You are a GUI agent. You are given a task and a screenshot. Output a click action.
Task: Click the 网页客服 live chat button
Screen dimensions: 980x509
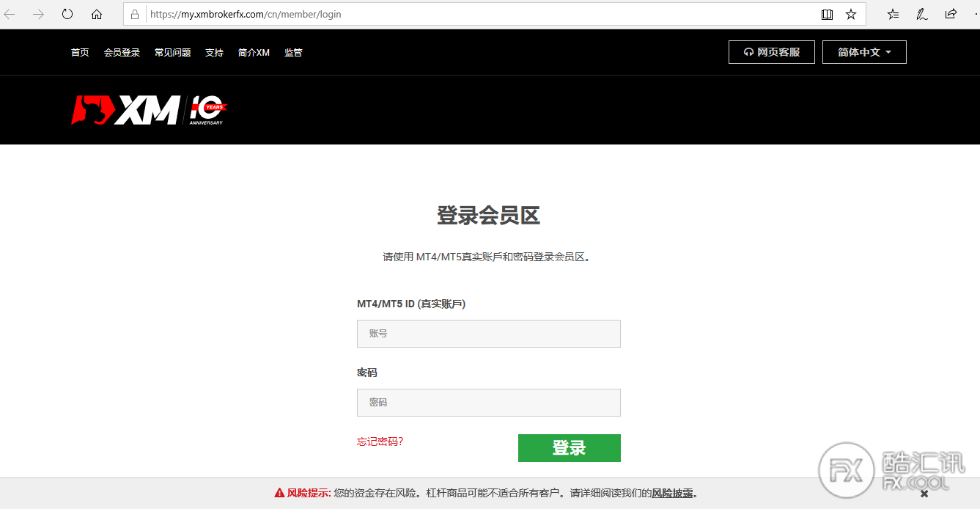(x=772, y=52)
